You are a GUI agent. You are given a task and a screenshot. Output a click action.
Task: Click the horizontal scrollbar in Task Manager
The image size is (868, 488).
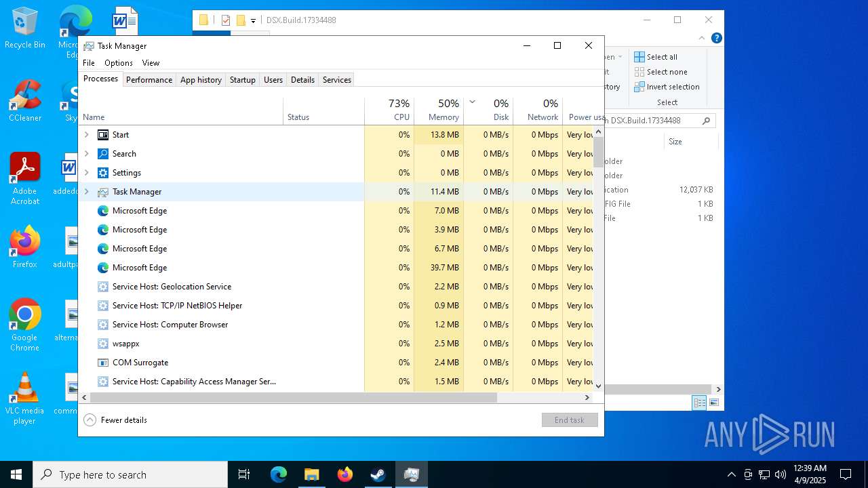294,398
